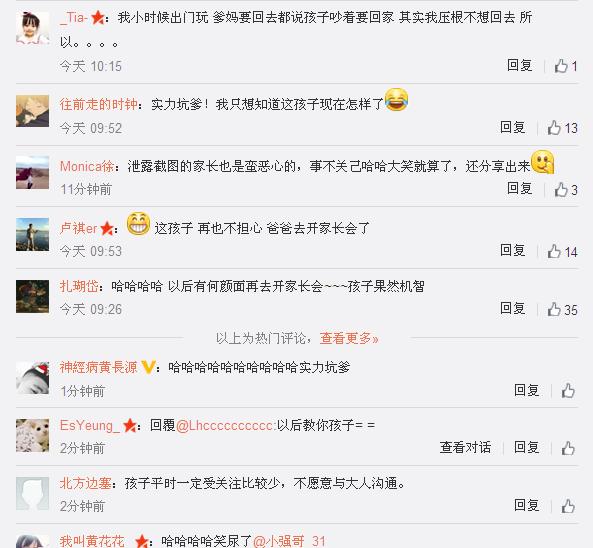Open 查看更多 to see more comments
The width and height of the screenshot is (593, 548).
click(349, 338)
